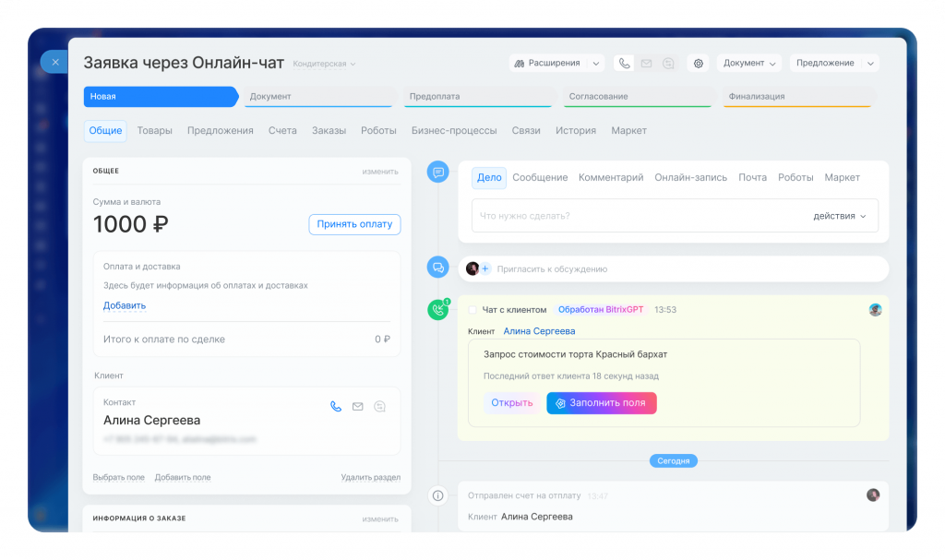945x560 pixels.
Task: Click the Обработан BitrixGPT label
Action: tap(601, 310)
